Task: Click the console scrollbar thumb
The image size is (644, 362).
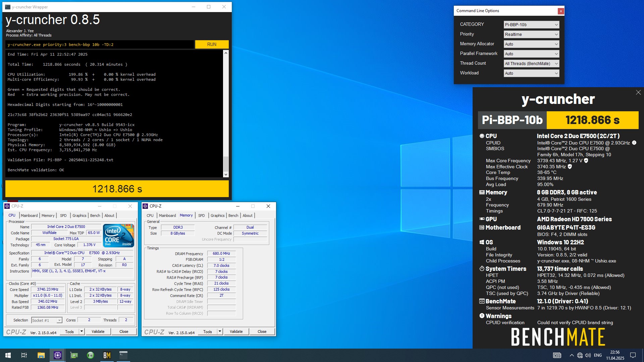Action: click(x=226, y=164)
